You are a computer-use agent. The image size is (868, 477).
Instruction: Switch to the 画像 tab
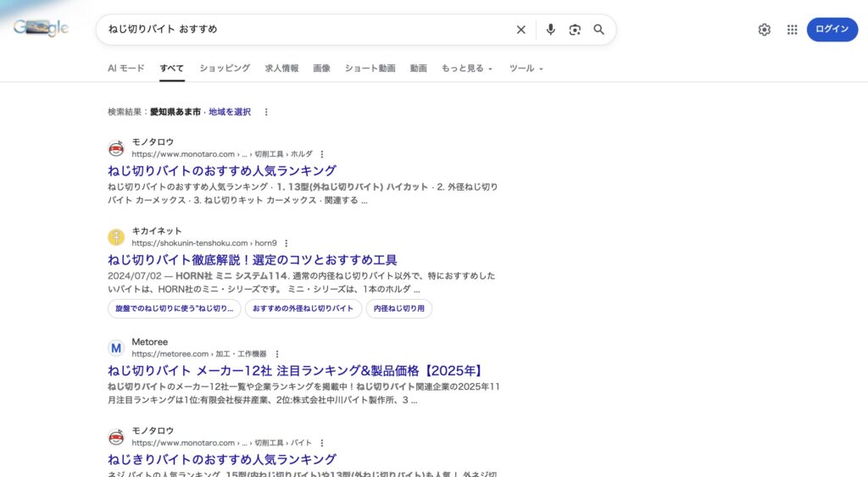321,69
